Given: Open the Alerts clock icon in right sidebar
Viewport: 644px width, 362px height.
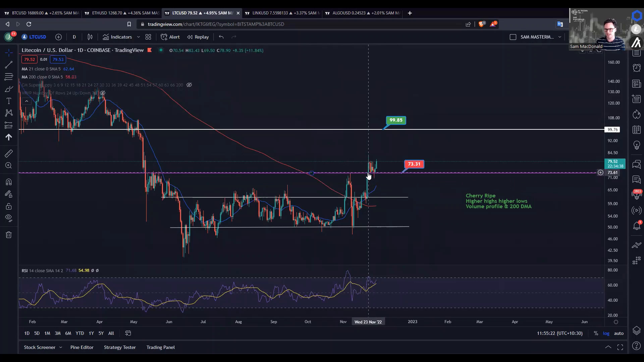Looking at the screenshot, I should click(x=636, y=68).
